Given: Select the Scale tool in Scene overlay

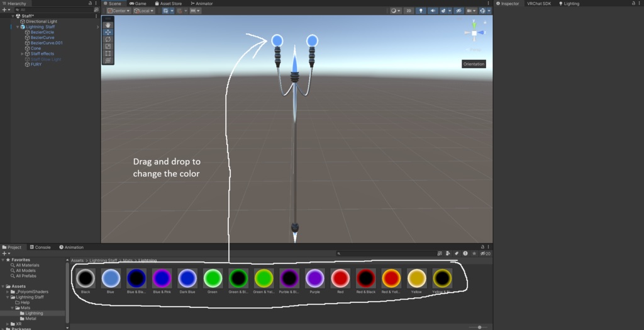Looking at the screenshot, I should (108, 46).
